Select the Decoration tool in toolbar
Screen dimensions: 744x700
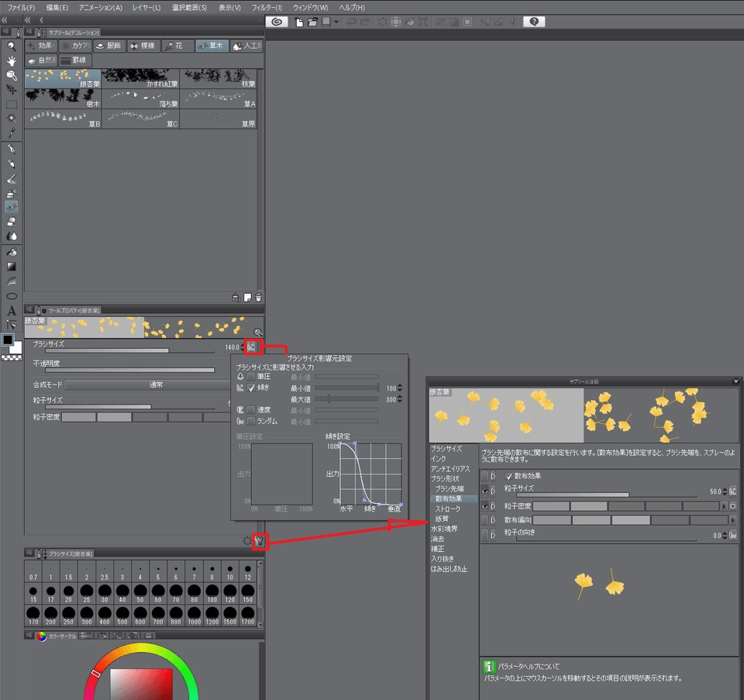click(12, 207)
